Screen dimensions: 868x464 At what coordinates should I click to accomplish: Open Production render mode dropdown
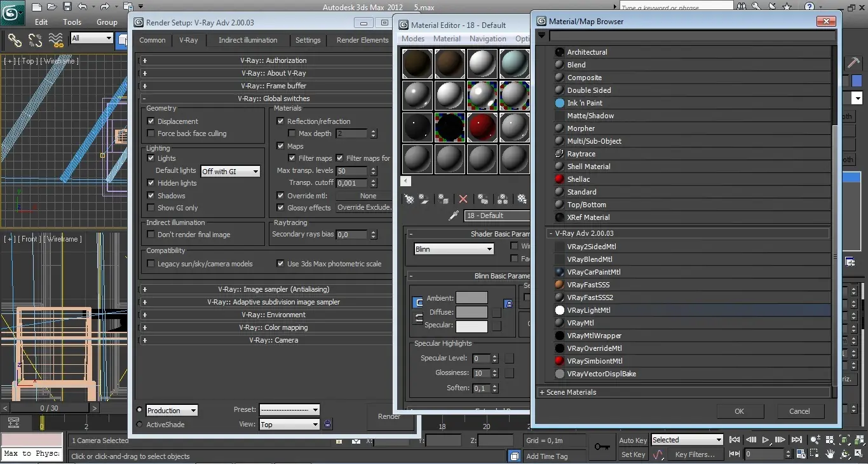(172, 411)
